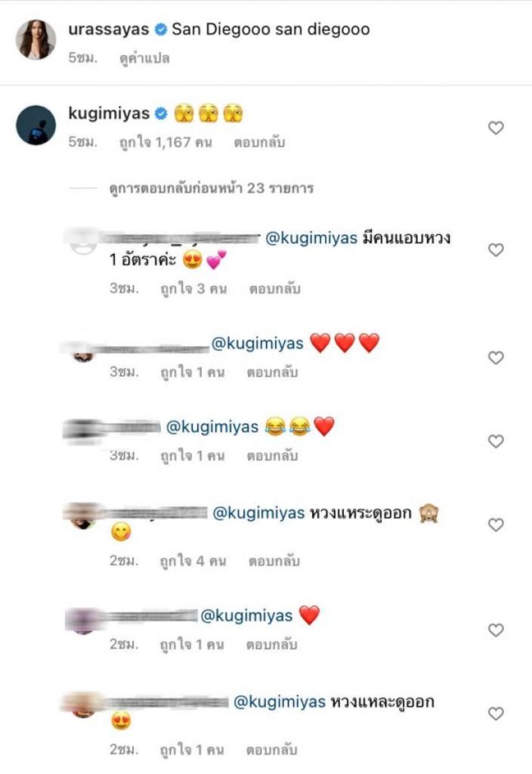Tap the heart next to the มีคนแอบหวง reply
This screenshot has height=774, width=532.
click(x=496, y=249)
